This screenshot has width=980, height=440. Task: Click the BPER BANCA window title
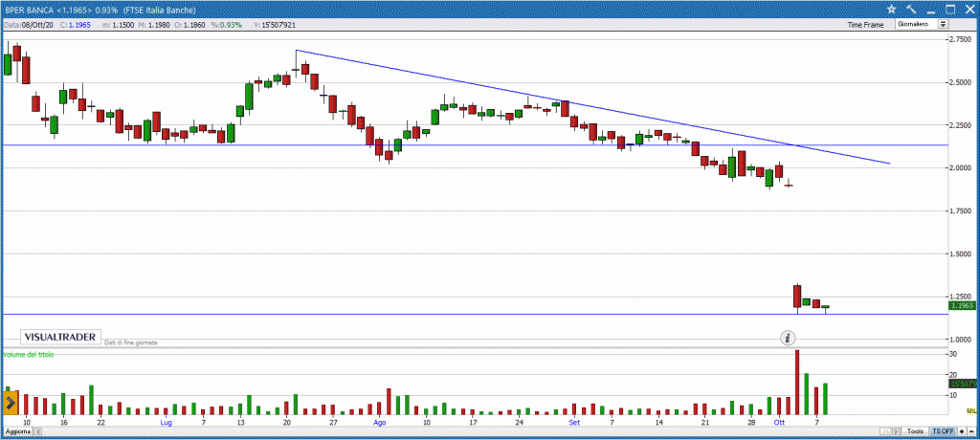tap(100, 10)
